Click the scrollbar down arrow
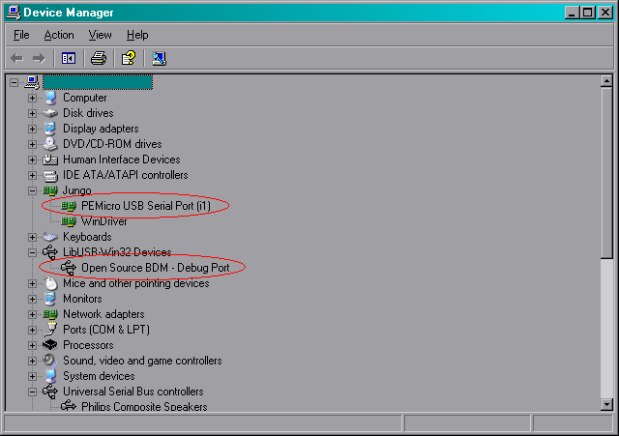 tap(606, 404)
